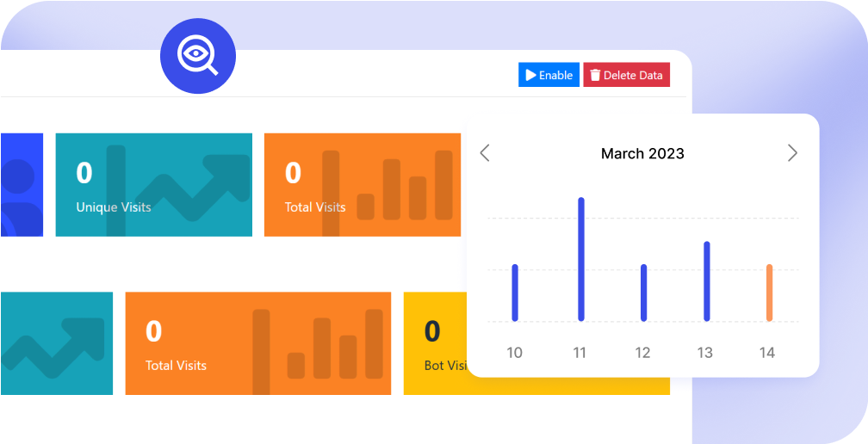Click the user silhouette icon on blue card
The width and height of the screenshot is (868, 444).
19,189
